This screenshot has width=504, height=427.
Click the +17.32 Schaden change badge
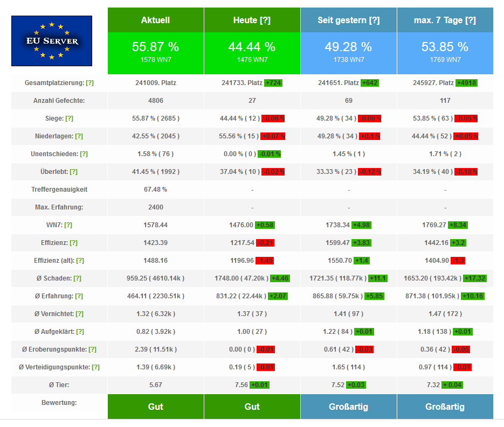(x=475, y=278)
